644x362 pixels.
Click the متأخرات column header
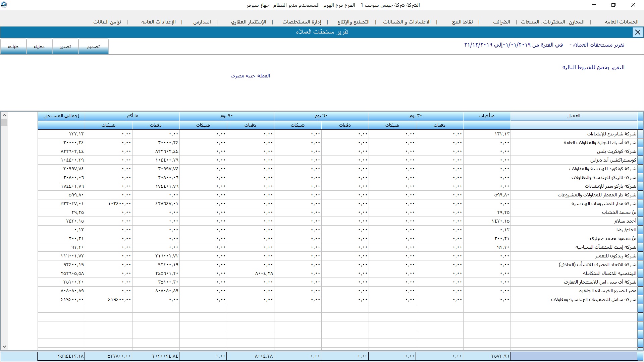tap(487, 116)
